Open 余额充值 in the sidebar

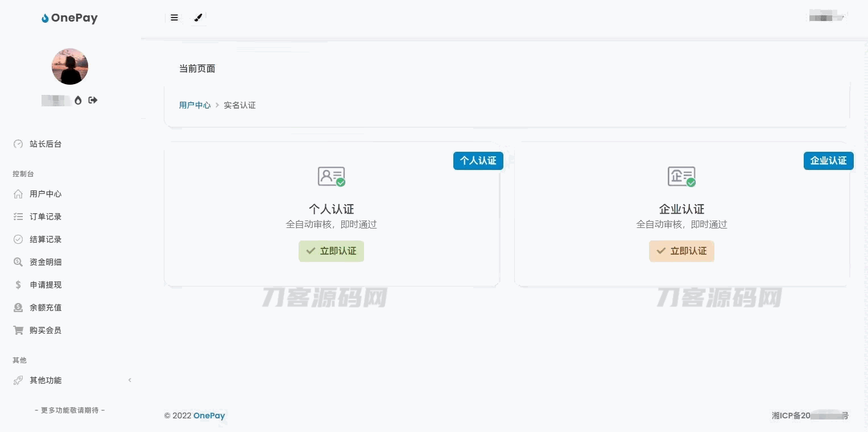(x=46, y=308)
